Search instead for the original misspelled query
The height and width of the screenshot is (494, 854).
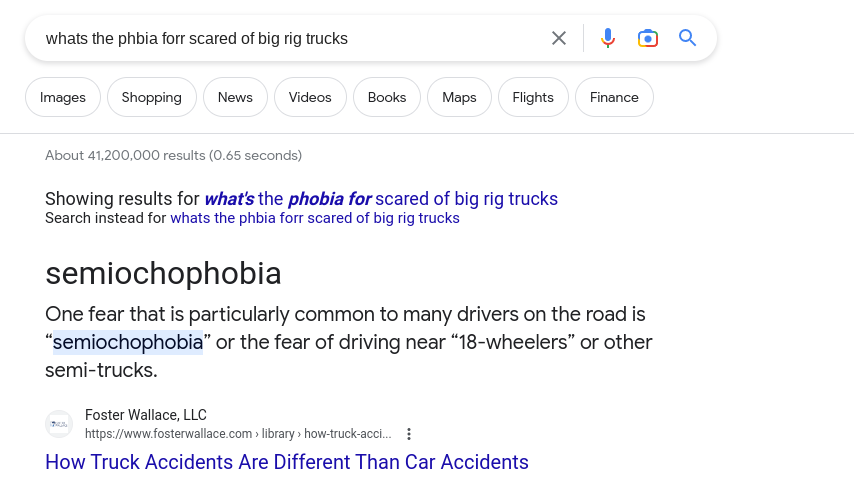tap(315, 218)
